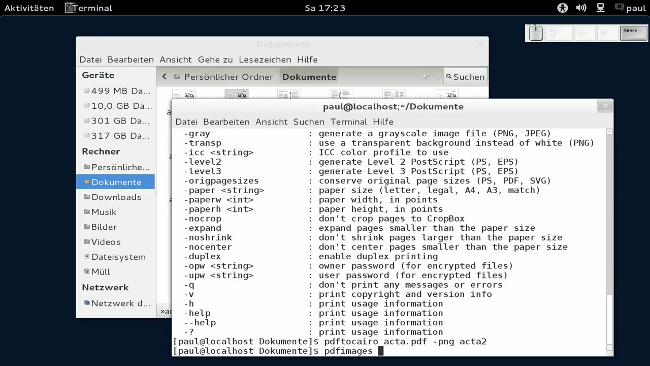Screen dimensions: 650x366
Task: Click the mouse icon in key overlay
Action: click(x=536, y=33)
